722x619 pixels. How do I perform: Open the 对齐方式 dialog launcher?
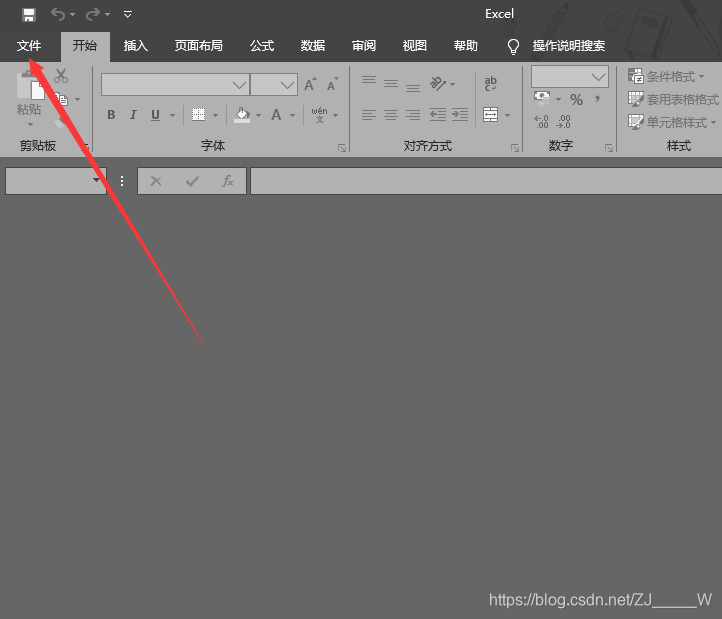point(515,148)
